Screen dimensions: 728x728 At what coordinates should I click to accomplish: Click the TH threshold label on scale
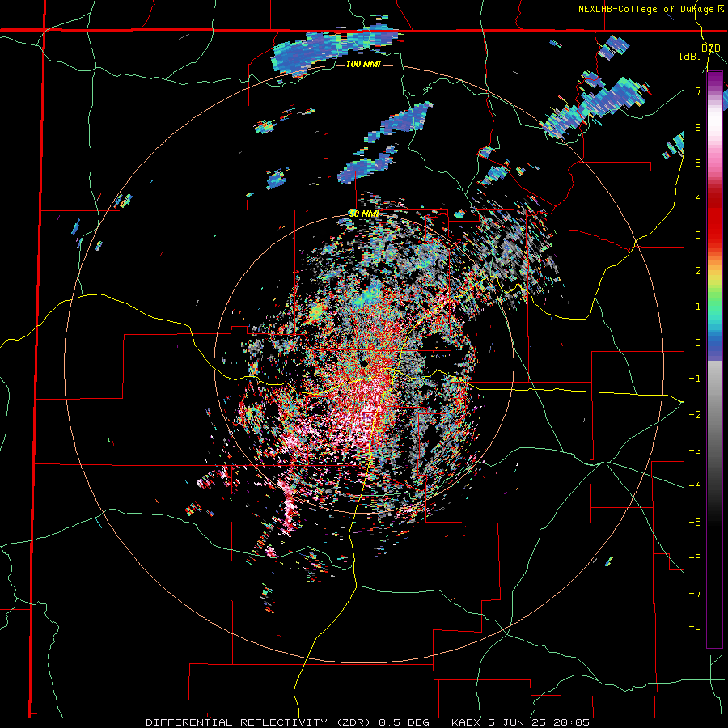[x=695, y=629]
